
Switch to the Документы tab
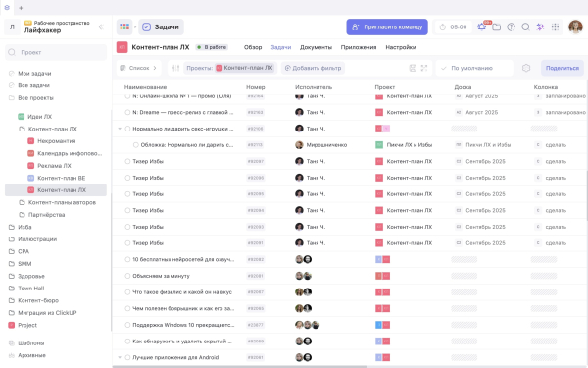pos(316,47)
